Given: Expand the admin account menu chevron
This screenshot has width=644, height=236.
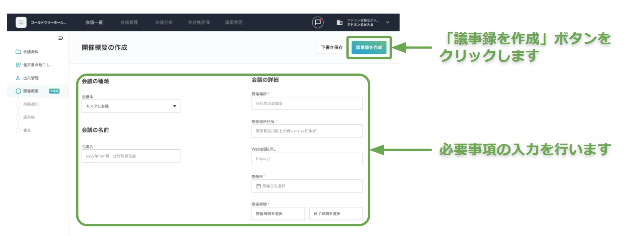Looking at the screenshot, I should (387, 22).
